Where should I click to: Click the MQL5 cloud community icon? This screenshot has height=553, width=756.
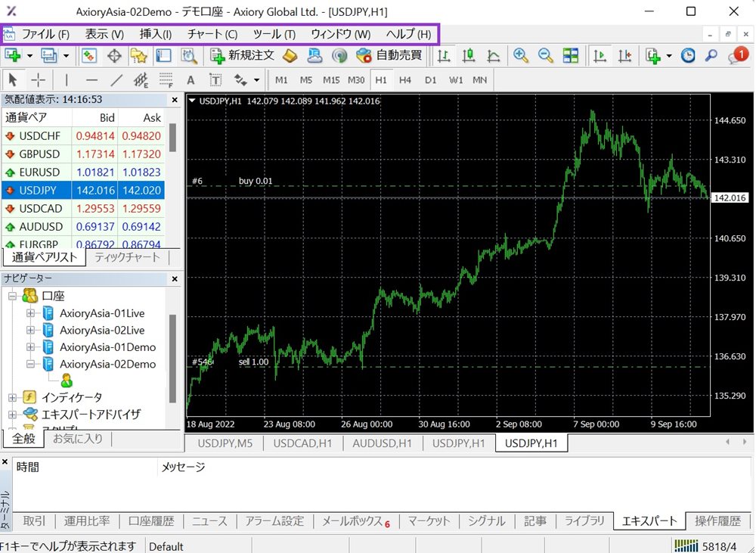click(x=314, y=55)
